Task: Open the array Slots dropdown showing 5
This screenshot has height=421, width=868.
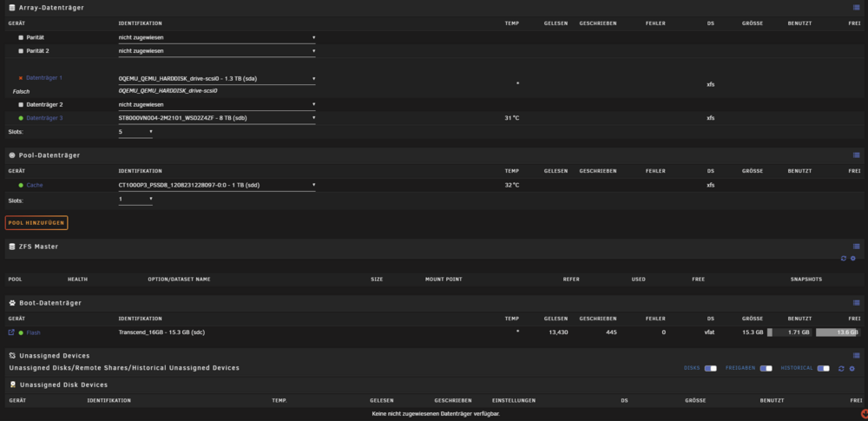Action: (135, 133)
